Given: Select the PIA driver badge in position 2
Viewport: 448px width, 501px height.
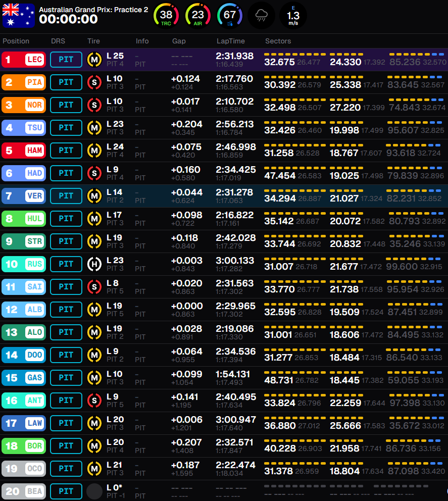Looking at the screenshot, I should pyautogui.click(x=24, y=82).
